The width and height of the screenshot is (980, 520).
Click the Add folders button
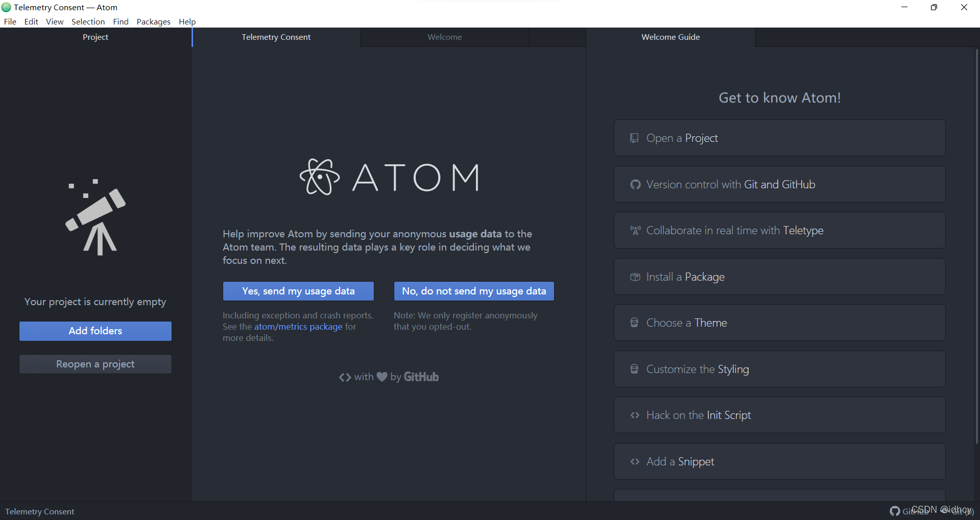95,331
